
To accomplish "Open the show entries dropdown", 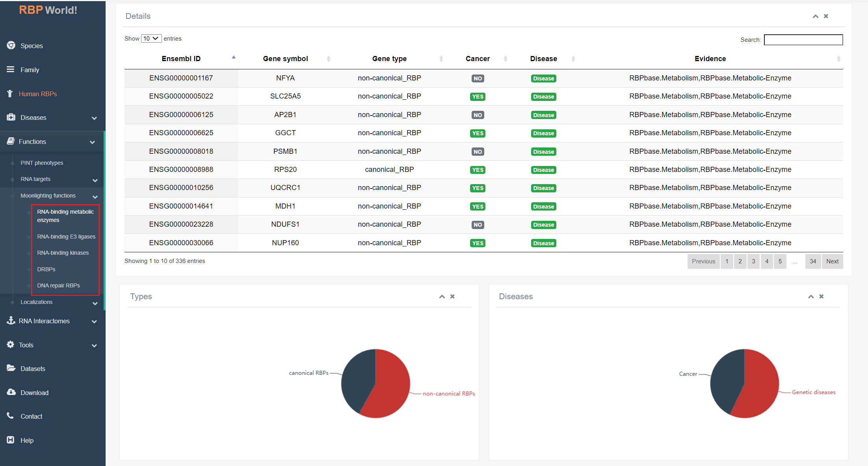I will [x=151, y=39].
